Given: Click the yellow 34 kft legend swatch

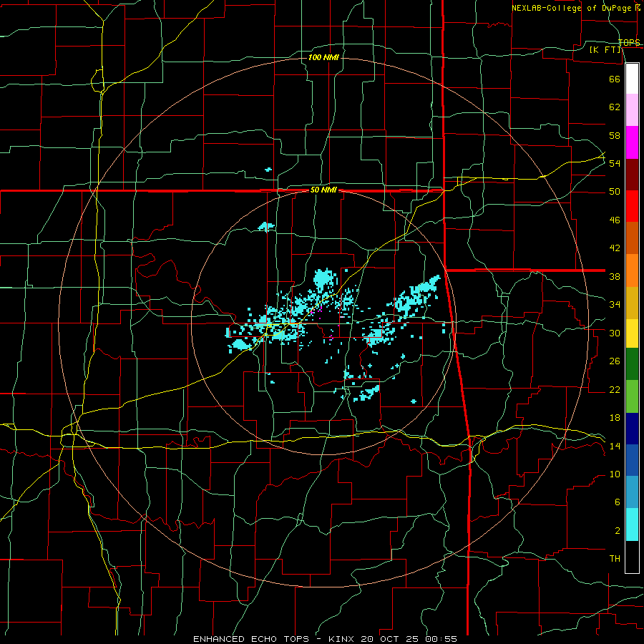Looking at the screenshot, I should tap(632, 333).
